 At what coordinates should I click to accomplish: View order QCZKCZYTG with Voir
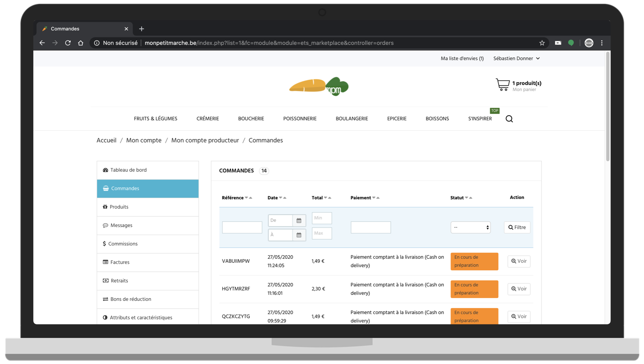[519, 317]
